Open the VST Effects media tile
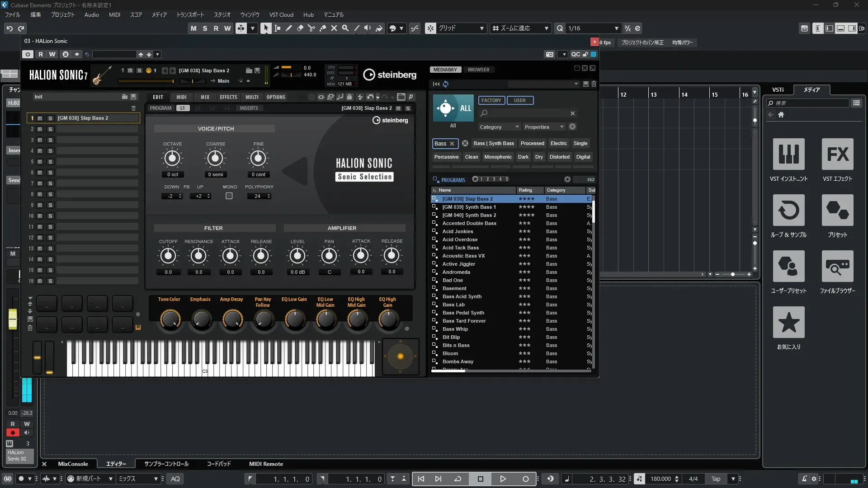This screenshot has height=488, width=868. coord(837,155)
